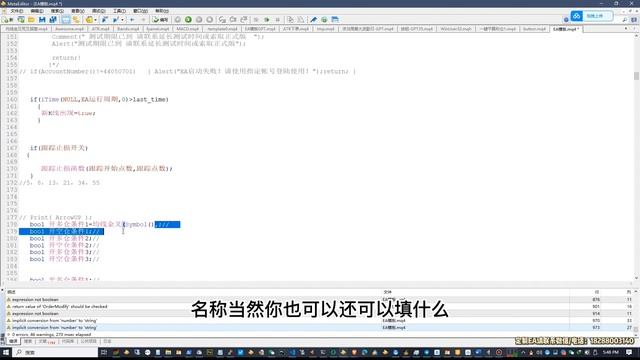This screenshot has height=360, width=640.
Task: Click the Save All toolbar icon
Action: coord(53,20)
